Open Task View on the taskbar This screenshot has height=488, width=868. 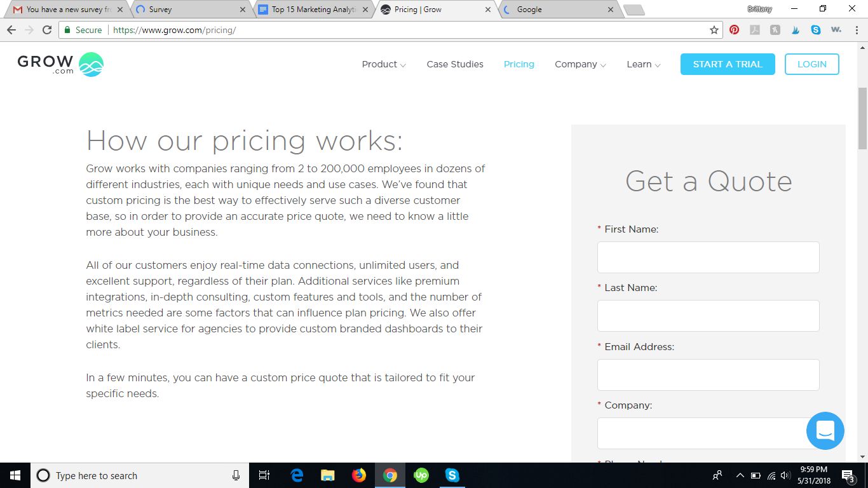click(x=265, y=475)
